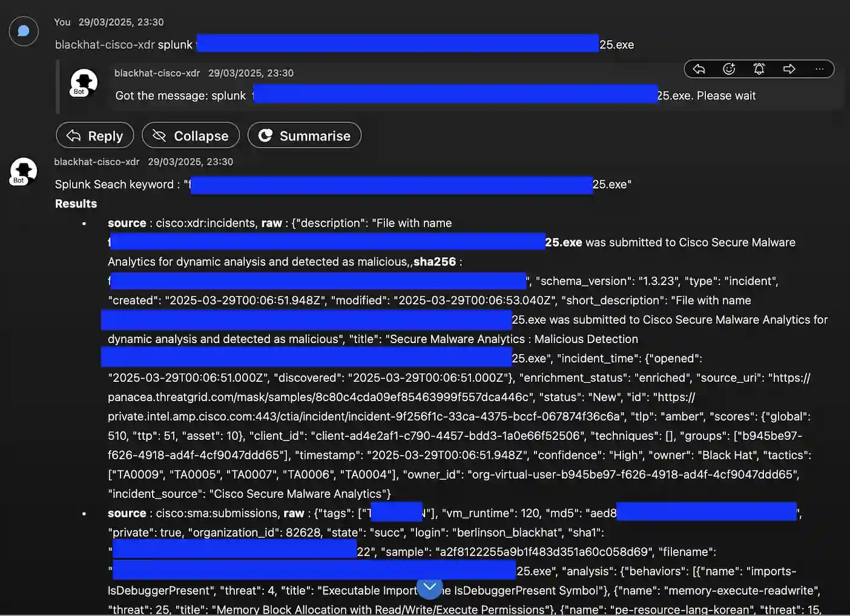Open the more-actions ellipsis menu

click(x=820, y=70)
